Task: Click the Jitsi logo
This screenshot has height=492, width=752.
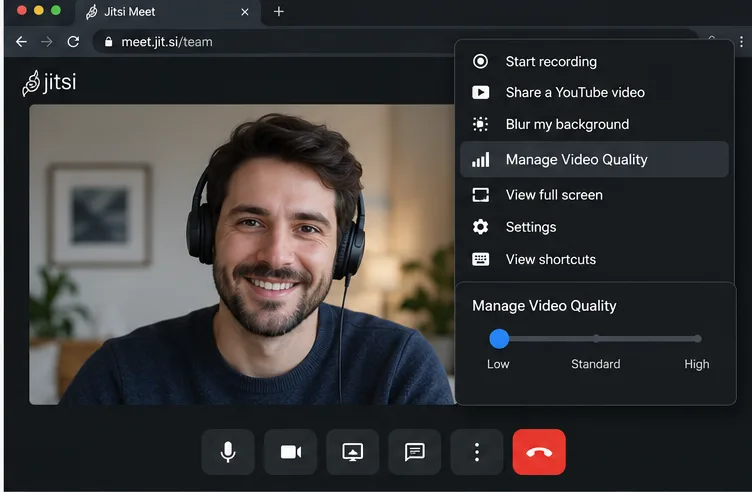Action: click(49, 82)
